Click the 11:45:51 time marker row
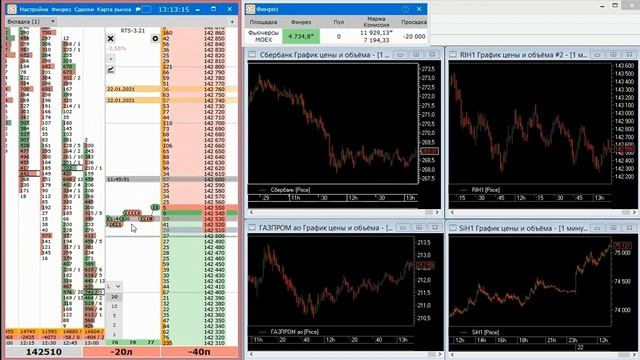 coord(133,179)
